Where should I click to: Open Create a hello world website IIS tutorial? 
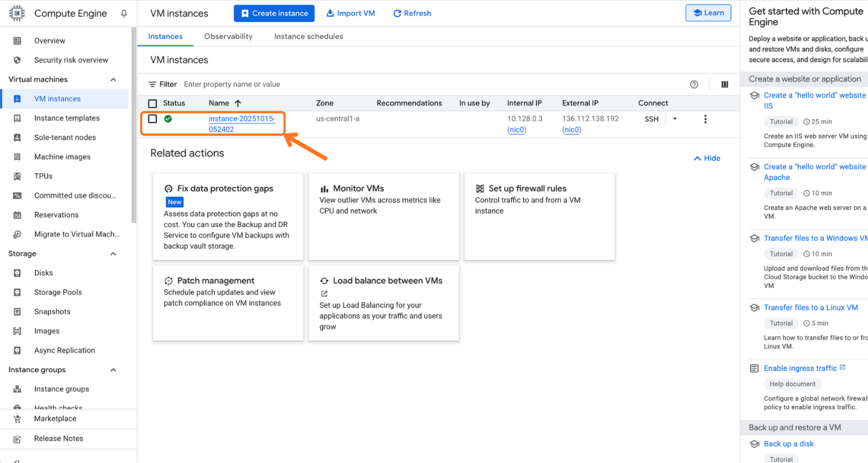[815, 100]
